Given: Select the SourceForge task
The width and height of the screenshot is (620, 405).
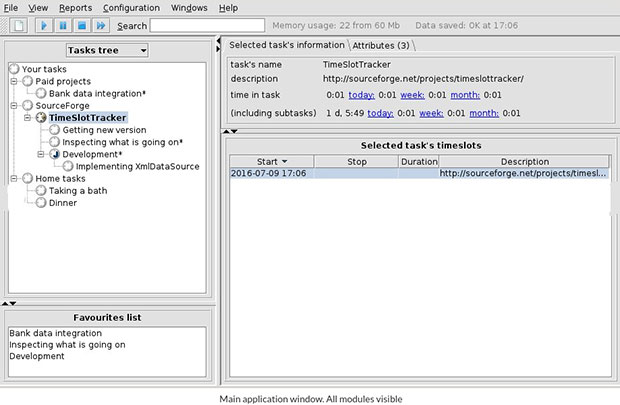Looking at the screenshot, I should 62,106.
